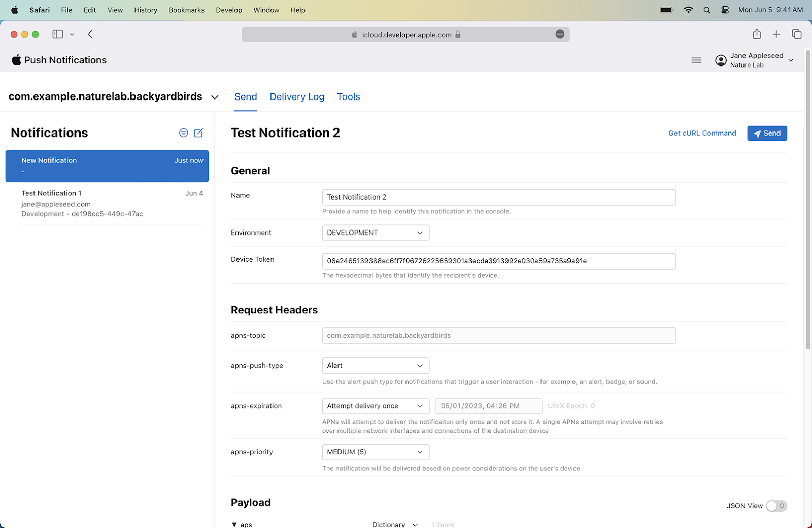Click the page vertical scrollbar
The width and height of the screenshot is (812, 528).
point(808,200)
